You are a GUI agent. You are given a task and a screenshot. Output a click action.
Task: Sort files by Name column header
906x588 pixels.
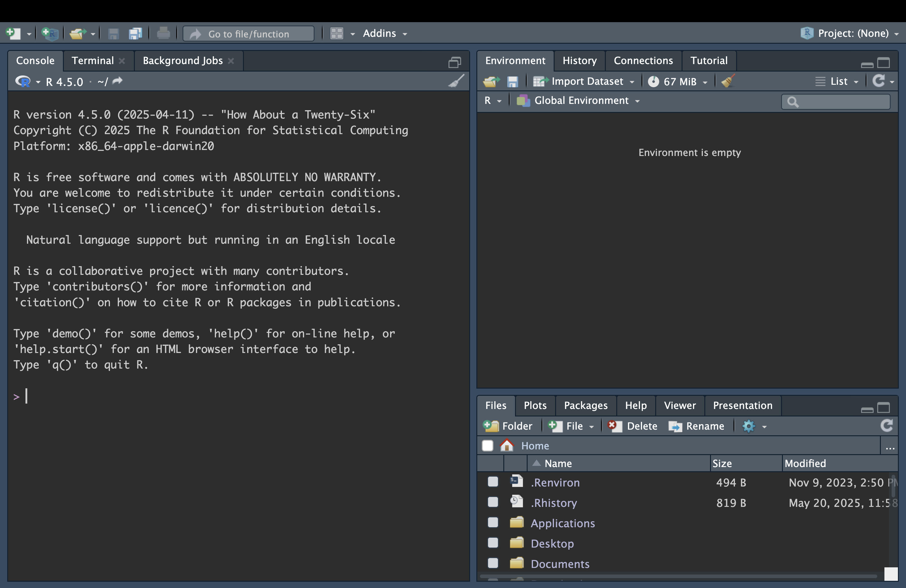(619, 463)
